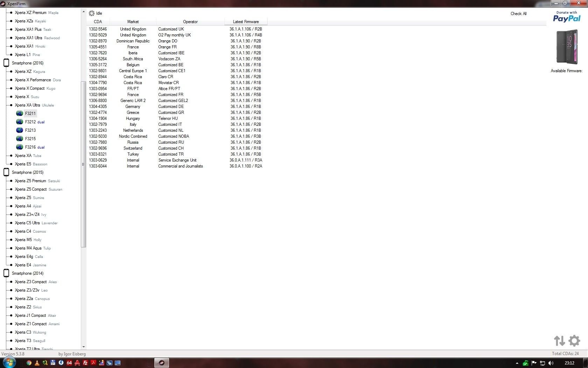Select the Orange DO firmware row
588x368 pixels.
click(x=177, y=41)
